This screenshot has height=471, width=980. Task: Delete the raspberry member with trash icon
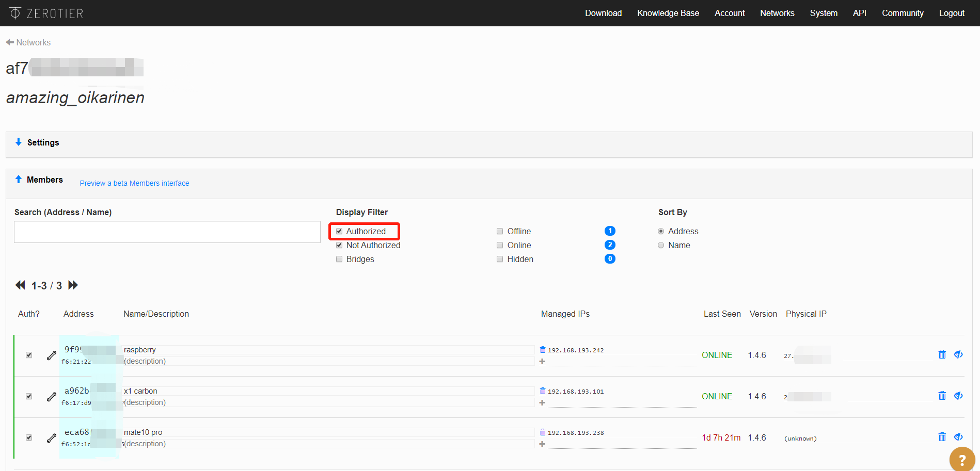[x=942, y=354]
